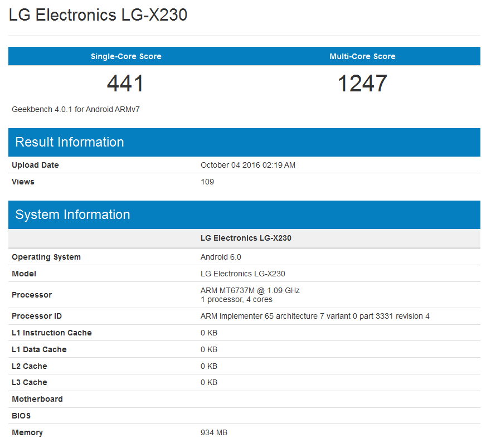Select the LG Electronics LG-X230 page title
This screenshot has height=448, width=491.
coord(98,14)
